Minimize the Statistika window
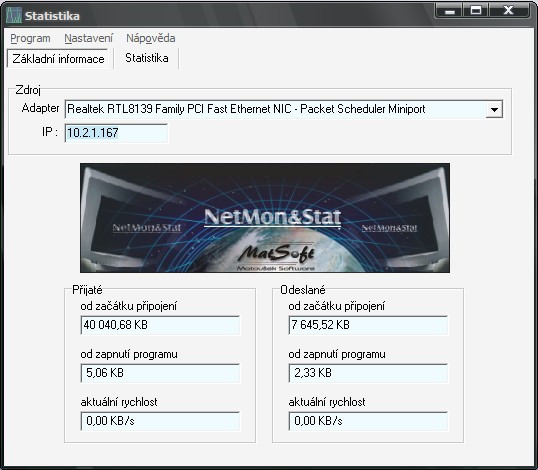Screen dimensions: 538x470 [449, 11]
